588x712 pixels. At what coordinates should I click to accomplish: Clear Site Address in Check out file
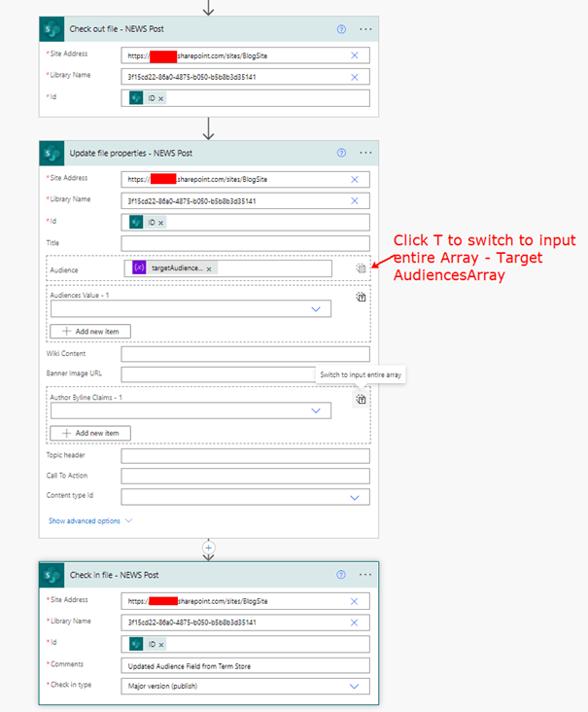pyautogui.click(x=354, y=55)
